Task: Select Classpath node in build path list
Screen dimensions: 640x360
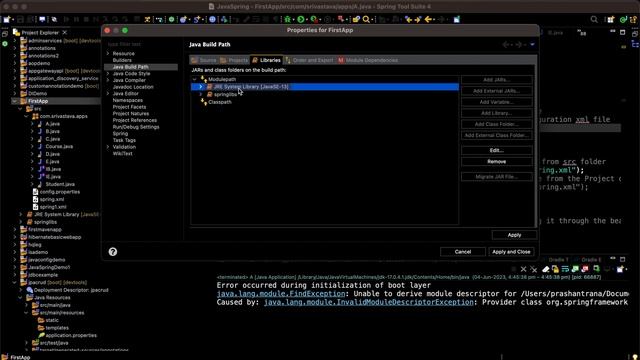Action: (x=220, y=102)
